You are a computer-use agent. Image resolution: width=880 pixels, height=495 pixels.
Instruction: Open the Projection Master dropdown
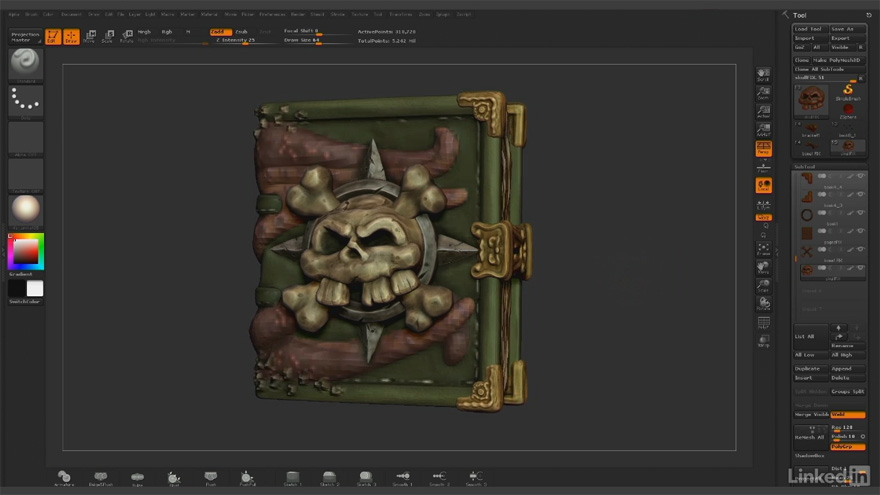[25, 37]
